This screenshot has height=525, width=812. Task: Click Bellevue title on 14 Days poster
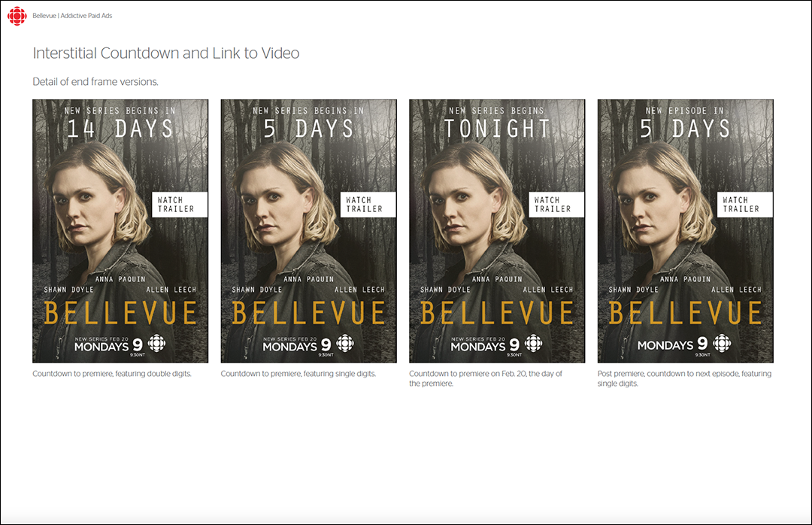coord(120,313)
